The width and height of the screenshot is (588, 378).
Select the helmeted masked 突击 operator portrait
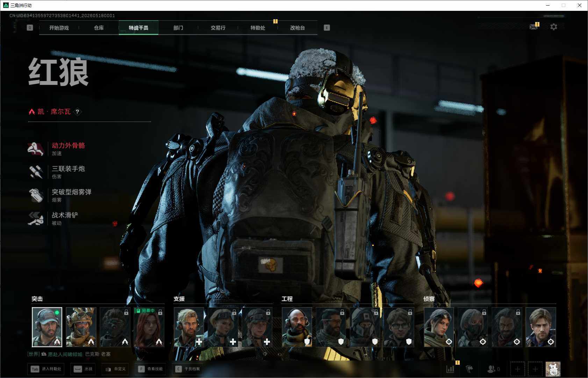(x=81, y=327)
